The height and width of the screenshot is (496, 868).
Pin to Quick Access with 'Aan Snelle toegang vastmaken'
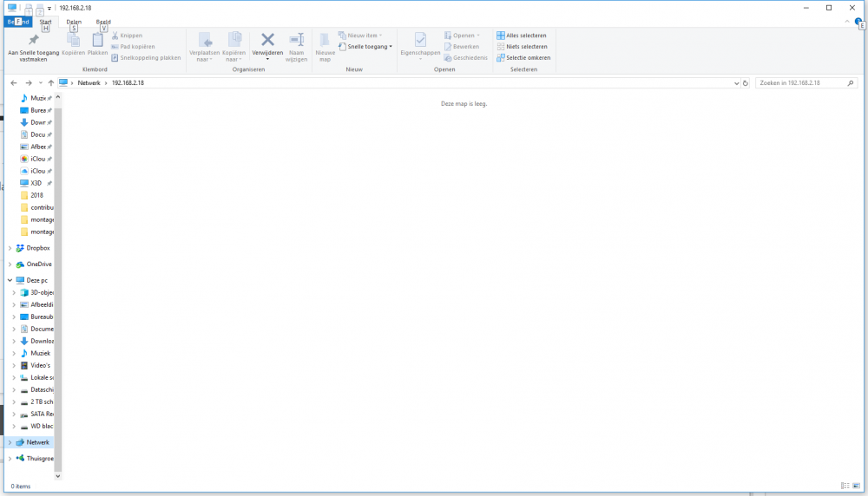33,47
